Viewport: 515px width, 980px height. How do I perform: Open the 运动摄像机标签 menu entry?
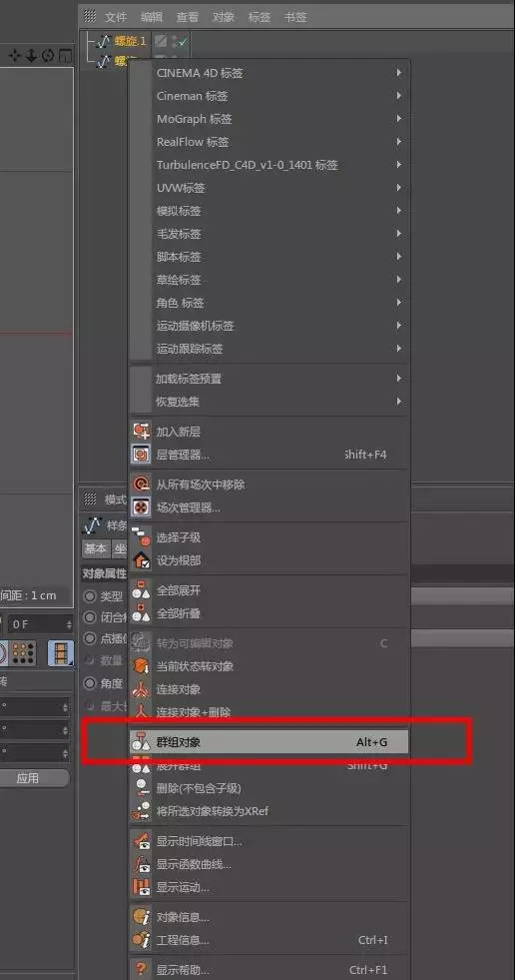coord(269,326)
